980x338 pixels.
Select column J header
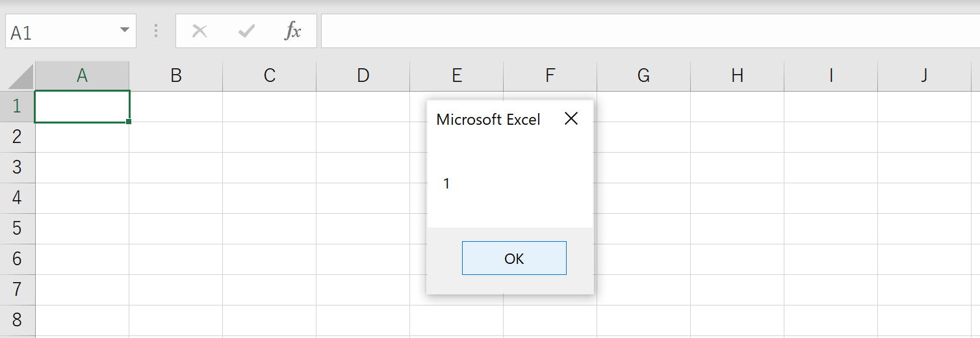pyautogui.click(x=924, y=76)
